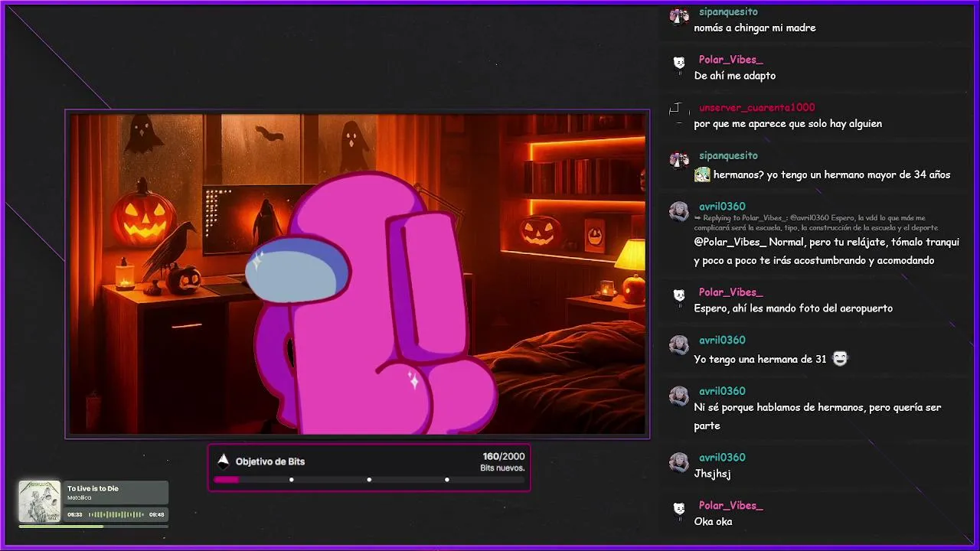This screenshot has width=980, height=551.
Task: Click sipanquesito's avatar beside 'nomás a chingar'
Action: [x=679, y=16]
